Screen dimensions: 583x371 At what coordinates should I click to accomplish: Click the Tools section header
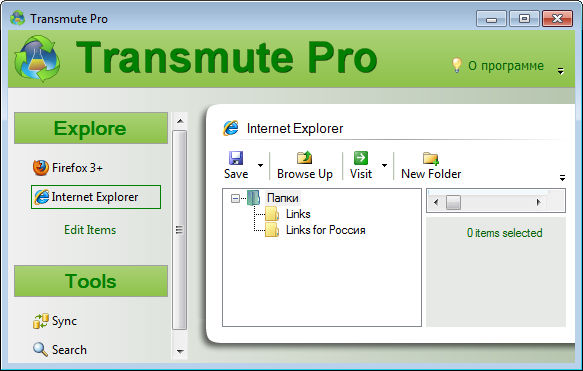(x=91, y=281)
